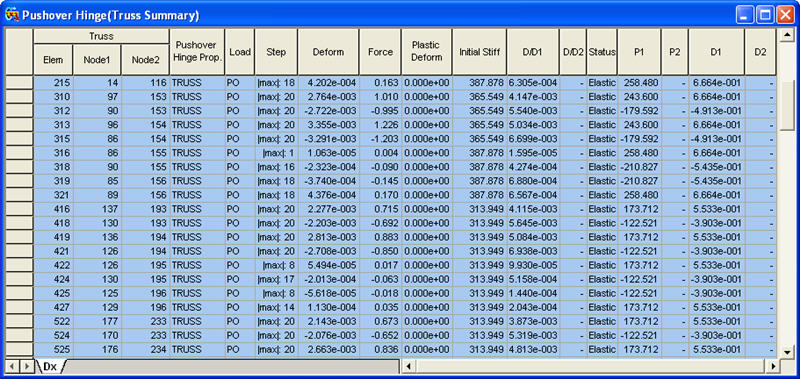
Task: Click the Status column header
Action: click(x=602, y=52)
